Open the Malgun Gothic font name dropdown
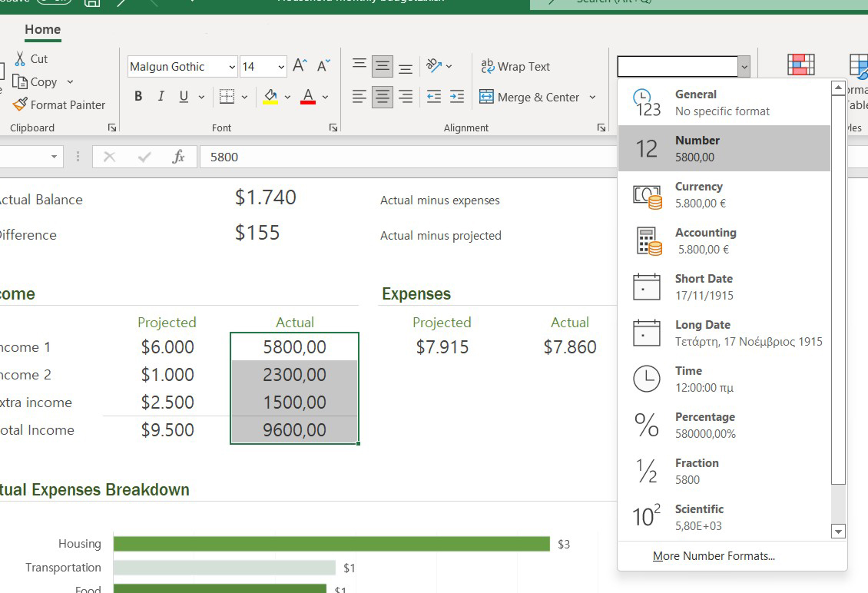 pos(232,67)
